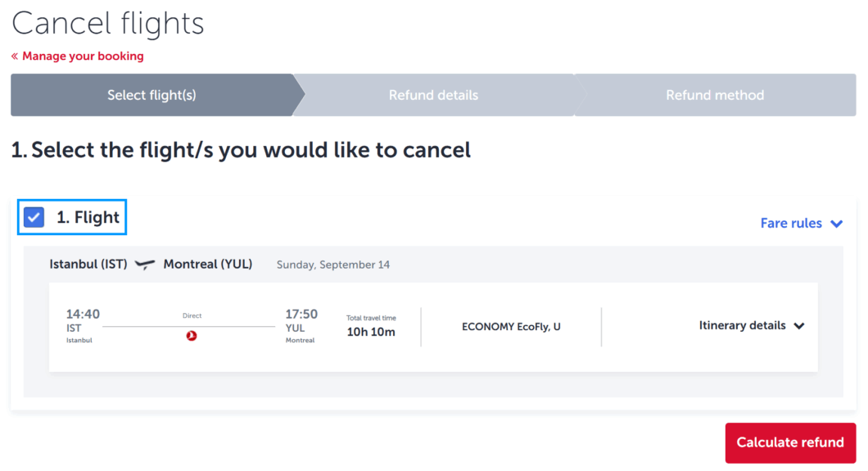
Task: Click the double chevron before Manage your booking
Action: coord(15,56)
